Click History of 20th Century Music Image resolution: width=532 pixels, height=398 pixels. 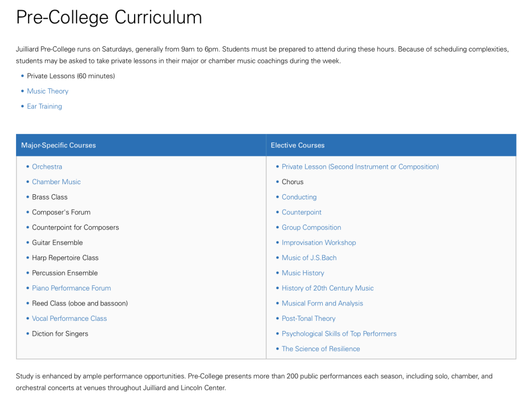(x=328, y=288)
